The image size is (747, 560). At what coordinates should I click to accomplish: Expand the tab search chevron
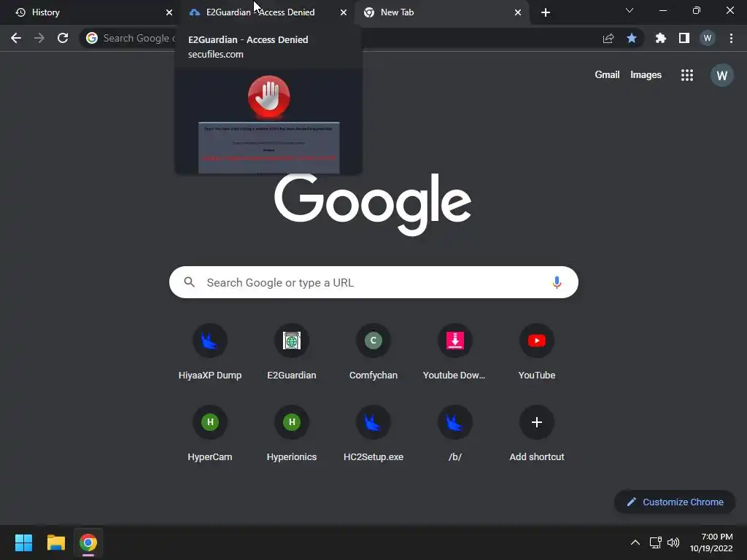coord(630,10)
